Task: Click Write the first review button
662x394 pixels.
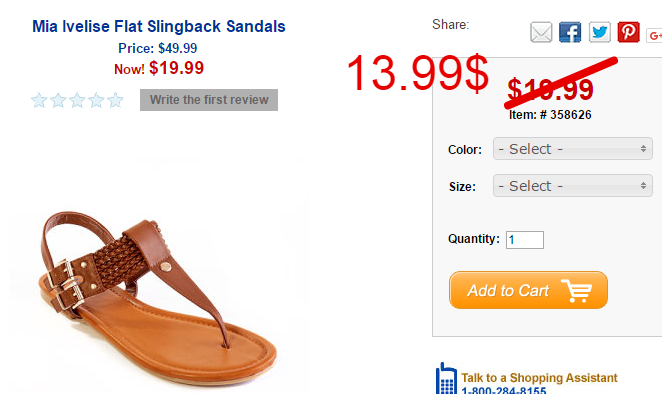Action: click(209, 100)
